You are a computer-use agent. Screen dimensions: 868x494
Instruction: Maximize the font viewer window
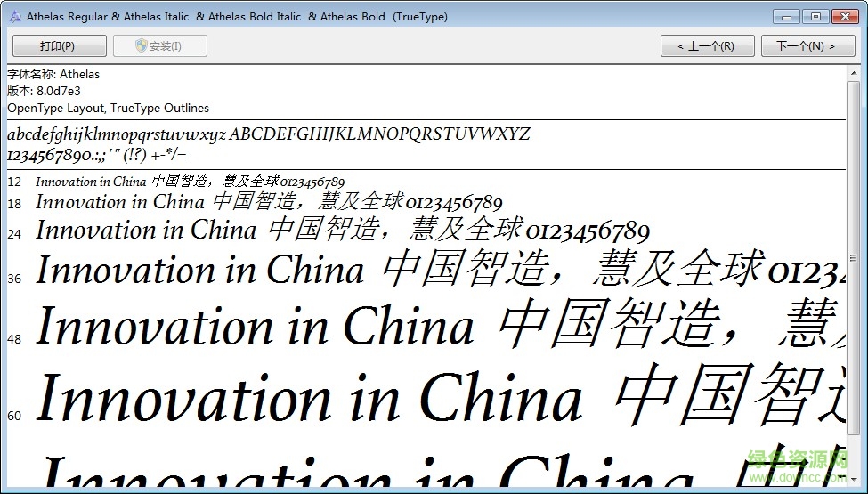point(814,16)
